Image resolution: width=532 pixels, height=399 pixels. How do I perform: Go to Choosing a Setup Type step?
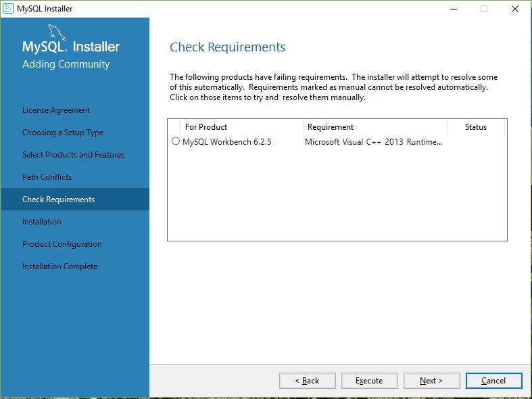coord(63,133)
